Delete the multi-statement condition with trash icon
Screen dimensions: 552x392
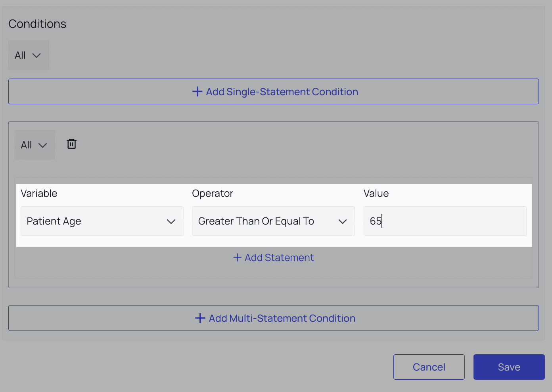coord(72,144)
